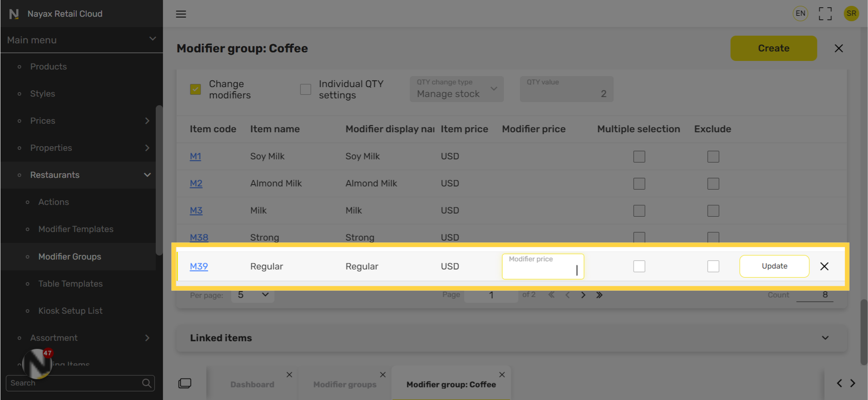Open the SR user profile avatar
Screen dimensions: 868x400
point(851,14)
